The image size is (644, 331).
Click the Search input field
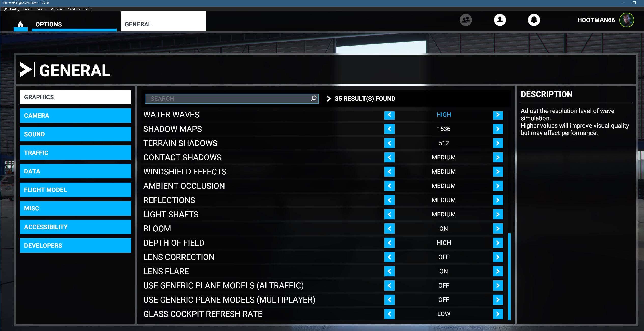pos(227,99)
